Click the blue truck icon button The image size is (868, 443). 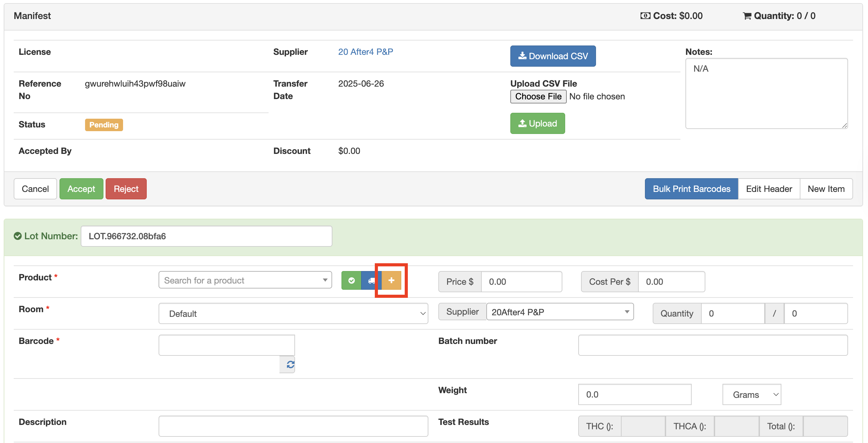tap(371, 280)
